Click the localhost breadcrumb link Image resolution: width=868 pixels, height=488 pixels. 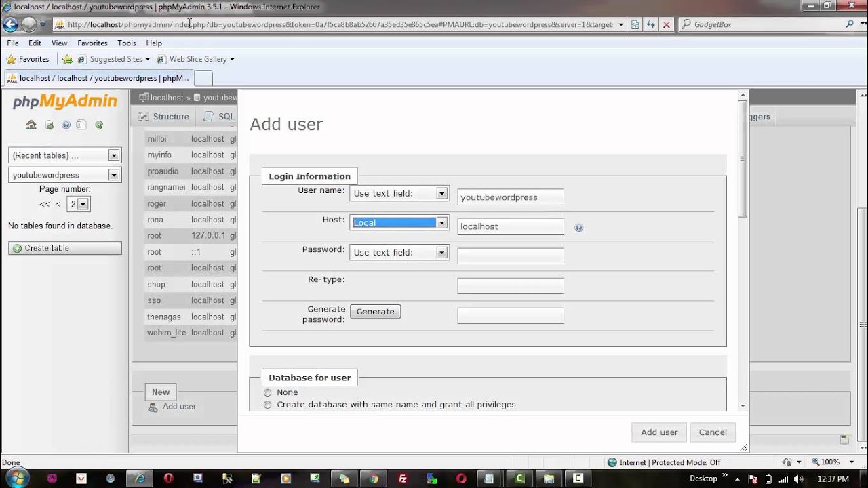pyautogui.click(x=167, y=98)
